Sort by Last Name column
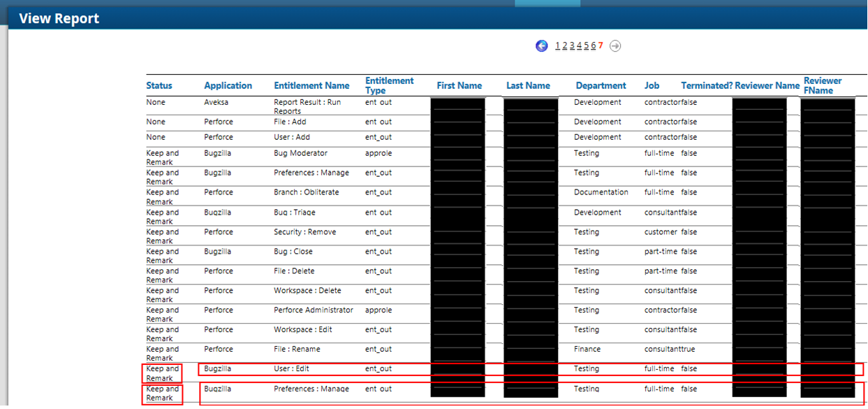Image resolution: width=868 pixels, height=409 pixels. tap(528, 86)
